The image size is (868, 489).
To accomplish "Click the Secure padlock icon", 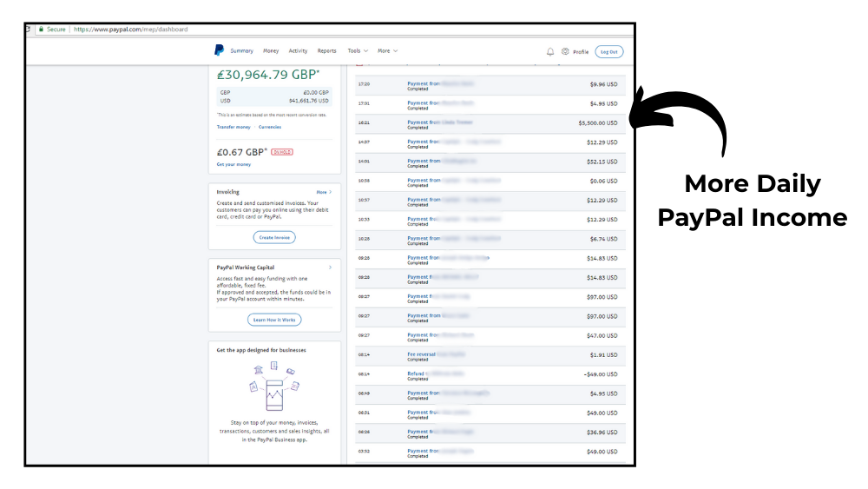I will tap(41, 30).
